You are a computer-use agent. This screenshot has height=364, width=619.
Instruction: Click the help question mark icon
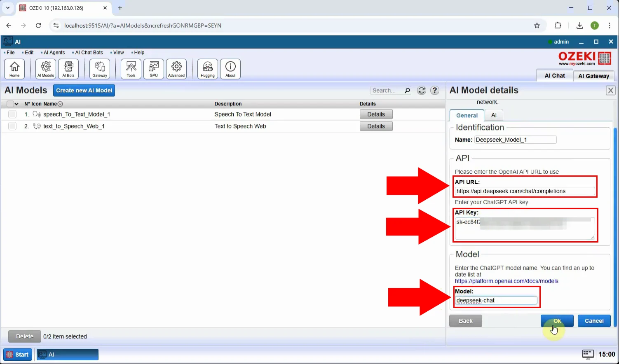click(435, 91)
